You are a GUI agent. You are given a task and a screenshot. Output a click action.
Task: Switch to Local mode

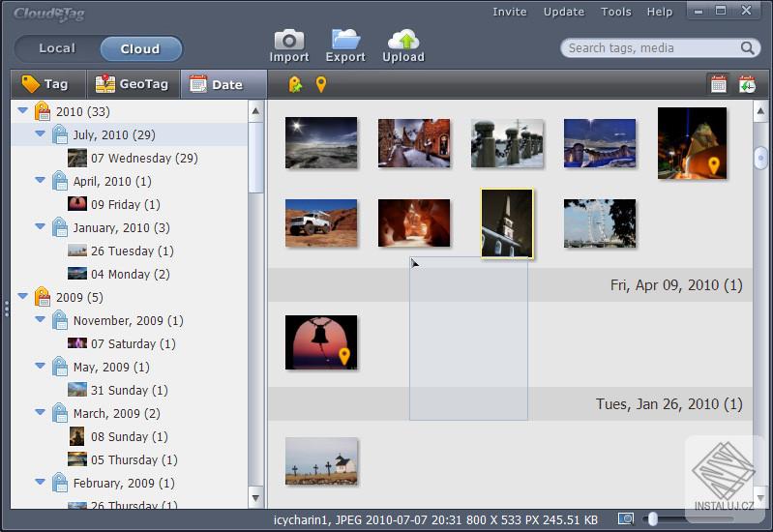pyautogui.click(x=57, y=48)
